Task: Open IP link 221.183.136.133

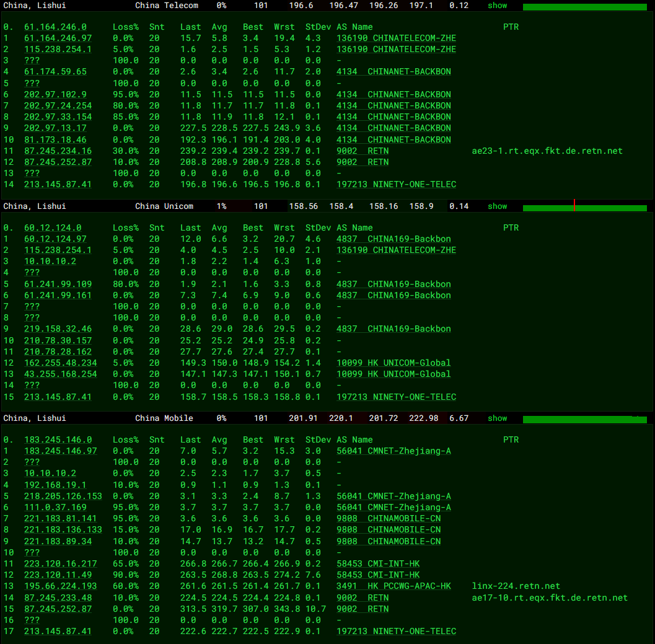Action: click(x=63, y=529)
